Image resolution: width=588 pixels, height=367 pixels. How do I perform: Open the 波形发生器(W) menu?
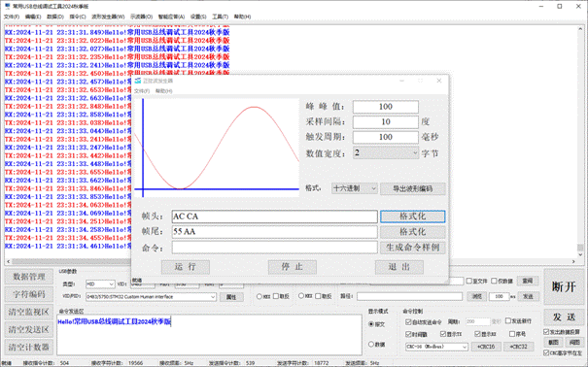108,17
